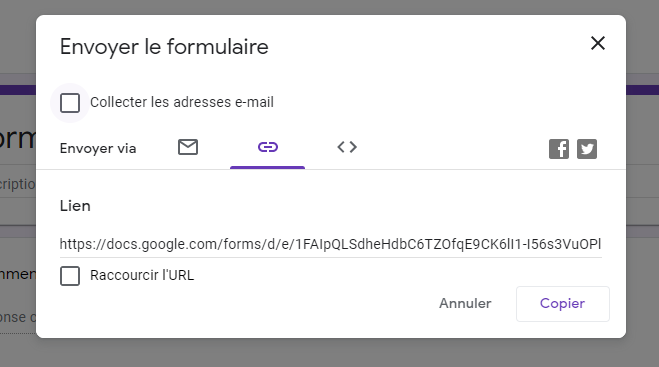
Task: Click the partially hidden form title behind dialog
Action: pyautogui.click(x=18, y=139)
